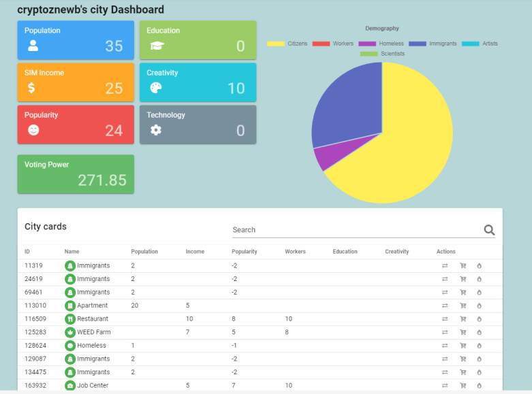Click transfer icon for card 134475
This screenshot has height=394, width=532.
pyautogui.click(x=445, y=372)
